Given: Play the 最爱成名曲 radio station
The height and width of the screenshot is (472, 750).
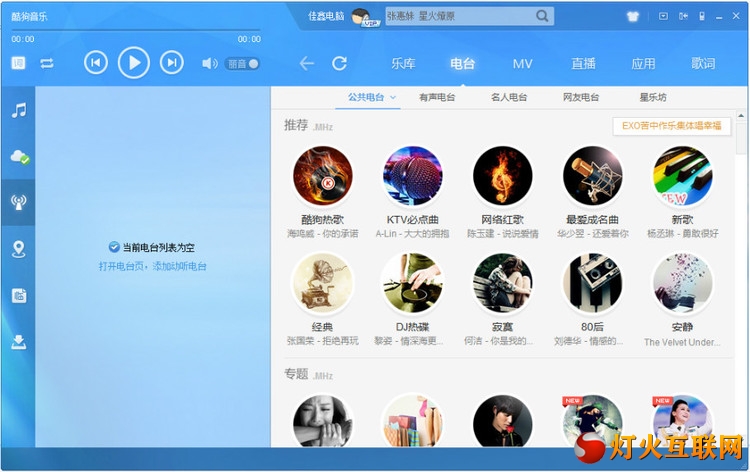Looking at the screenshot, I should click(x=592, y=176).
